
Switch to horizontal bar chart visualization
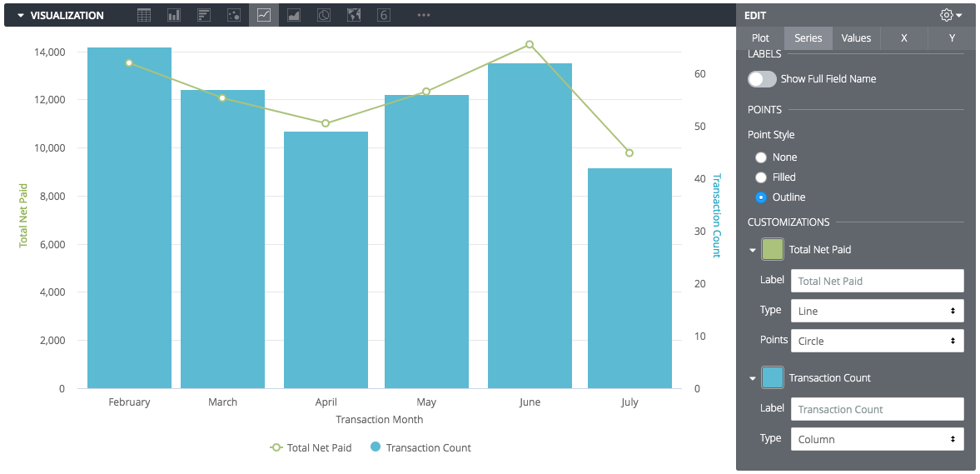coord(204,15)
